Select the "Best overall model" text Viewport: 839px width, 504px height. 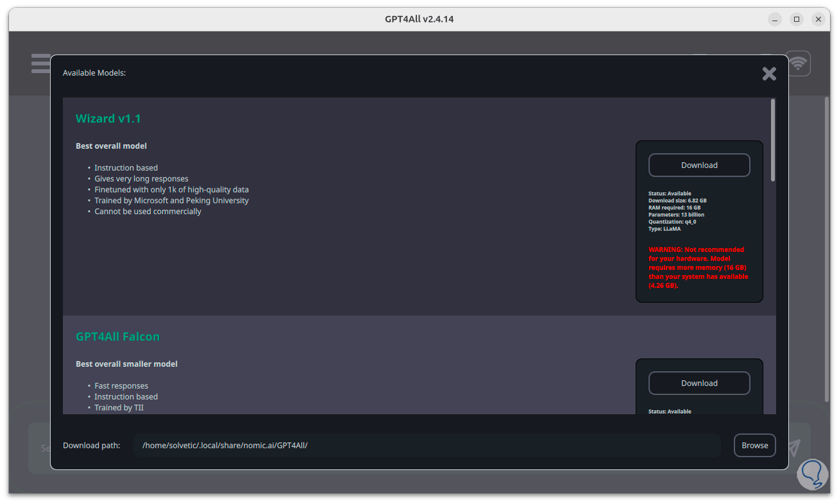click(x=111, y=146)
